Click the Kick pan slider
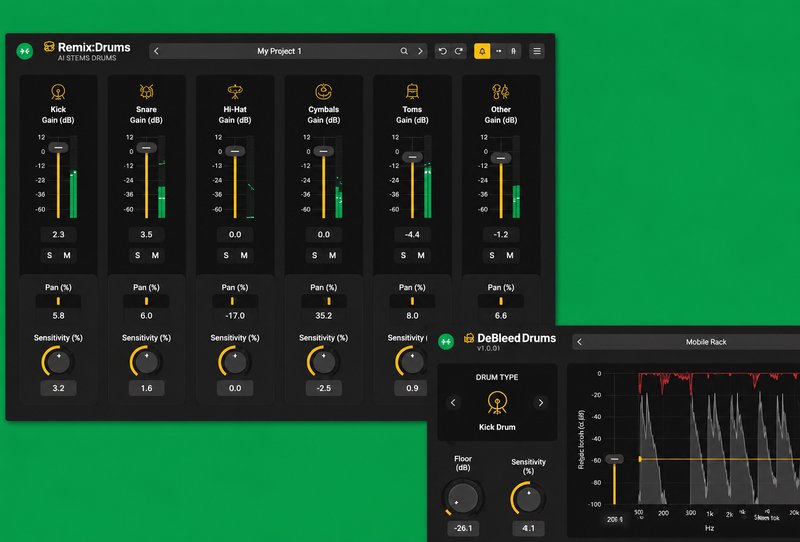This screenshot has width=800, height=542. (x=58, y=301)
